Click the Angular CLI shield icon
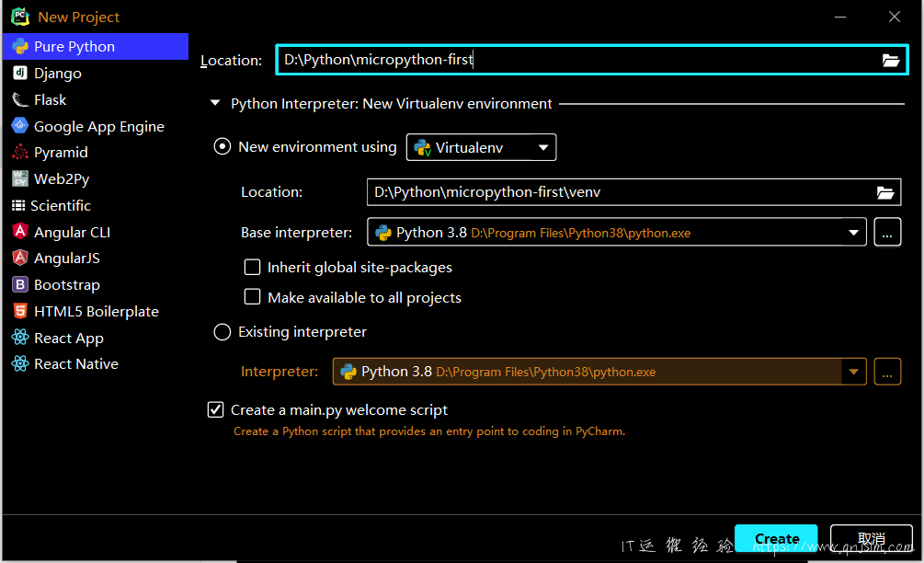This screenshot has height=563, width=924. point(20,231)
